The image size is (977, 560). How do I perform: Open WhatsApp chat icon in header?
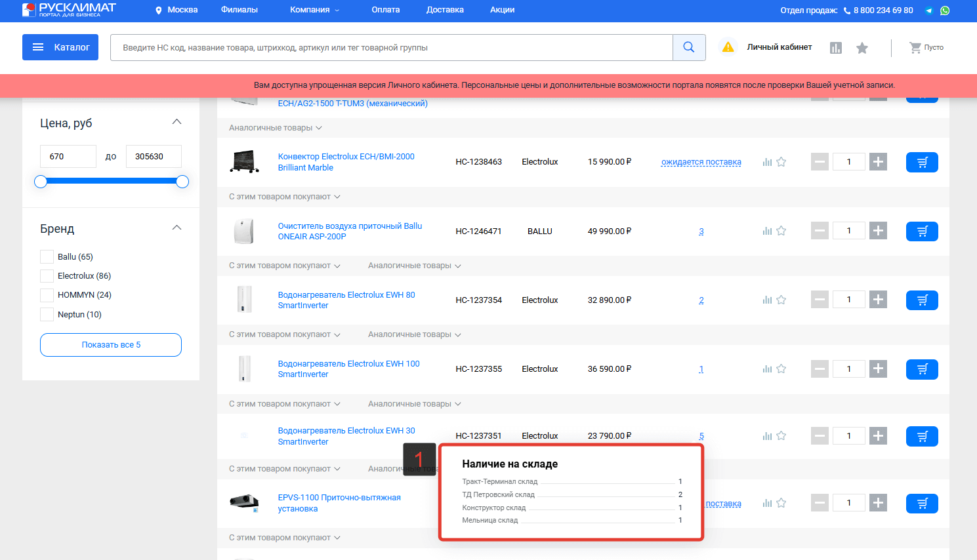945,10
